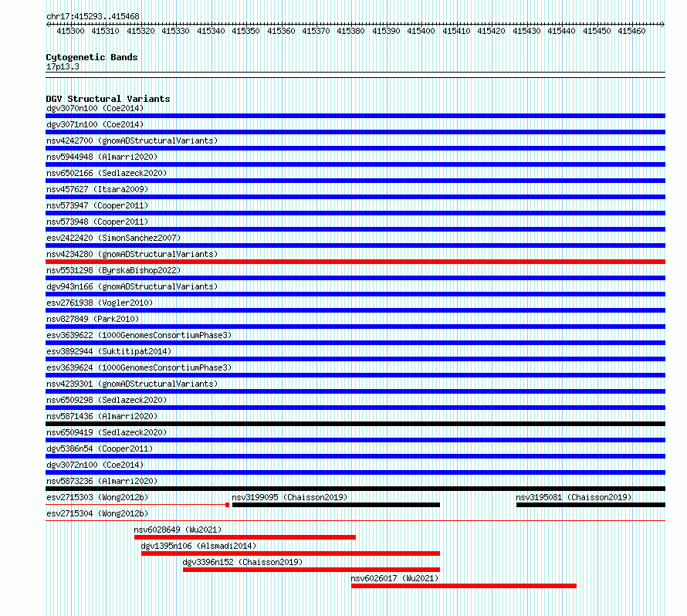Image resolution: width=687 pixels, height=616 pixels.
Task: Click nsv6502166 (Sedlazeck2020) label
Action: pyautogui.click(x=107, y=173)
